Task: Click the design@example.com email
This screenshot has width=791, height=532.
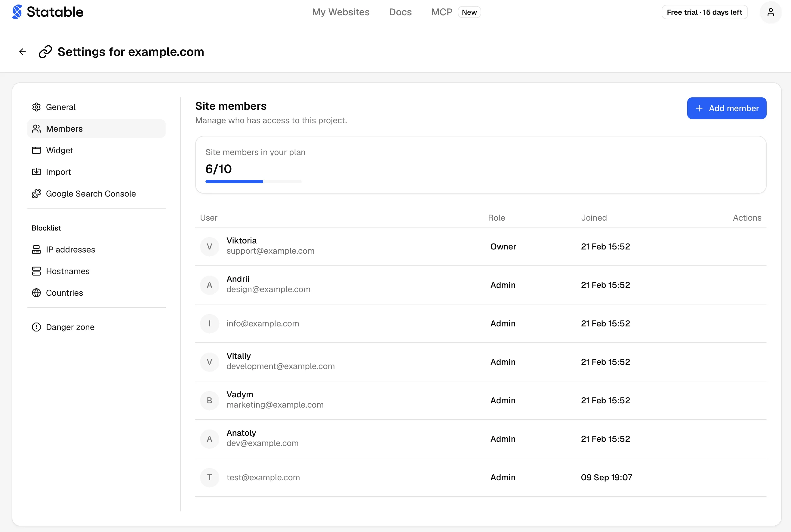Action: click(x=268, y=289)
